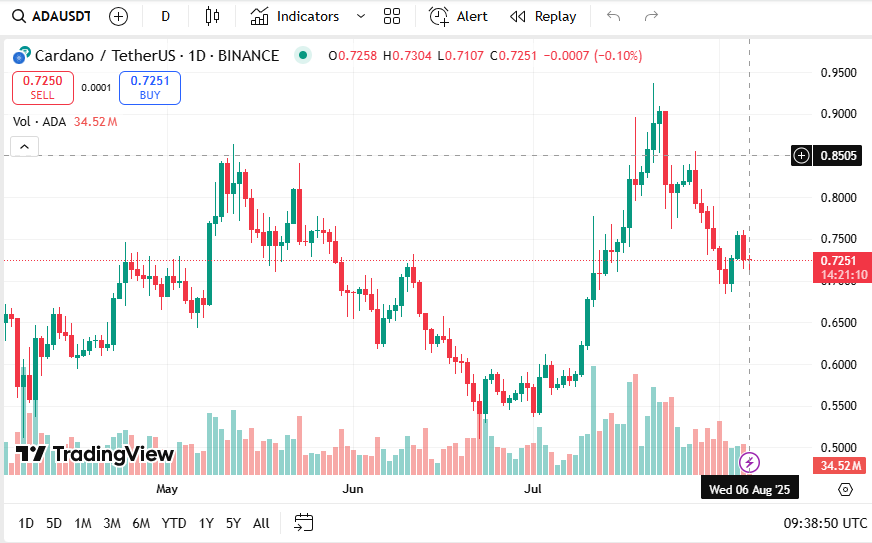The image size is (872, 543).
Task: Select the YTD time range tab
Action: [174, 523]
